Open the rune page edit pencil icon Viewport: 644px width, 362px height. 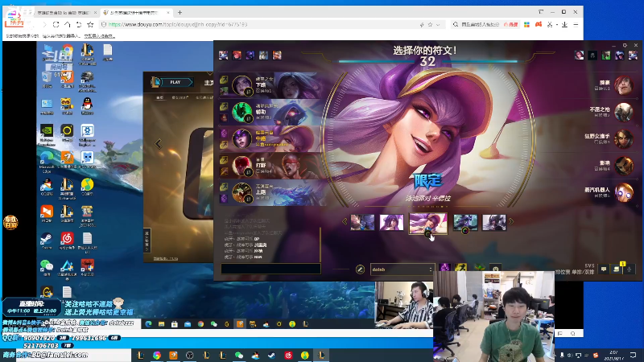(360, 269)
